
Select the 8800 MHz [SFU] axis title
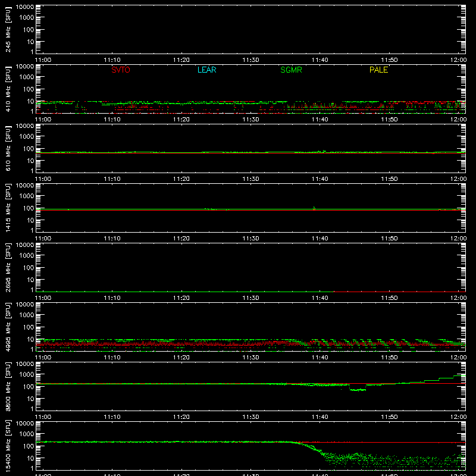point(8,386)
